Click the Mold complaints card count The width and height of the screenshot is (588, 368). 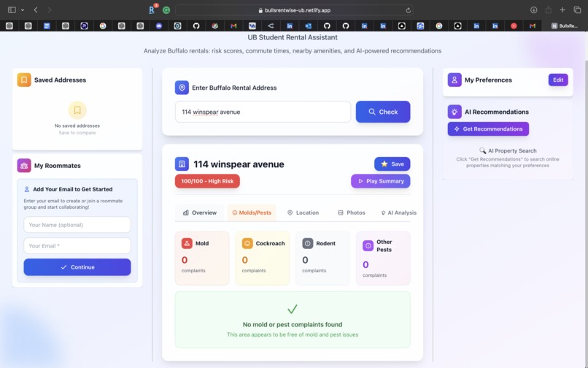[185, 260]
